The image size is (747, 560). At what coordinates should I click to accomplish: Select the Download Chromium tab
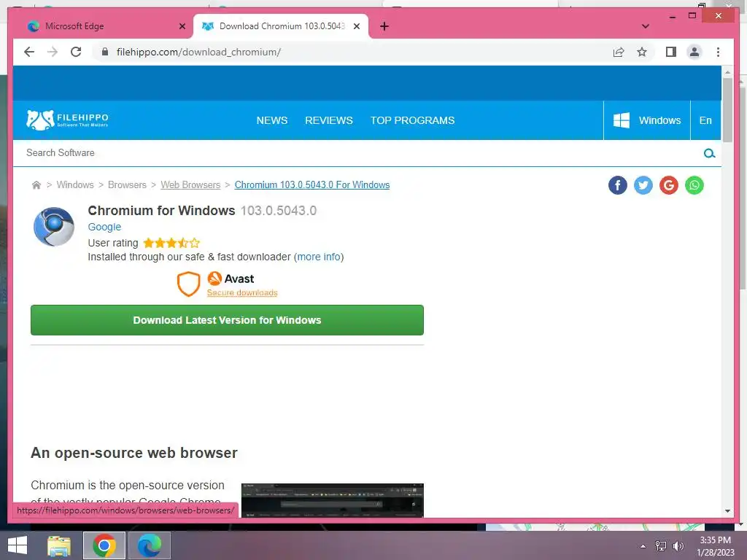(x=281, y=26)
